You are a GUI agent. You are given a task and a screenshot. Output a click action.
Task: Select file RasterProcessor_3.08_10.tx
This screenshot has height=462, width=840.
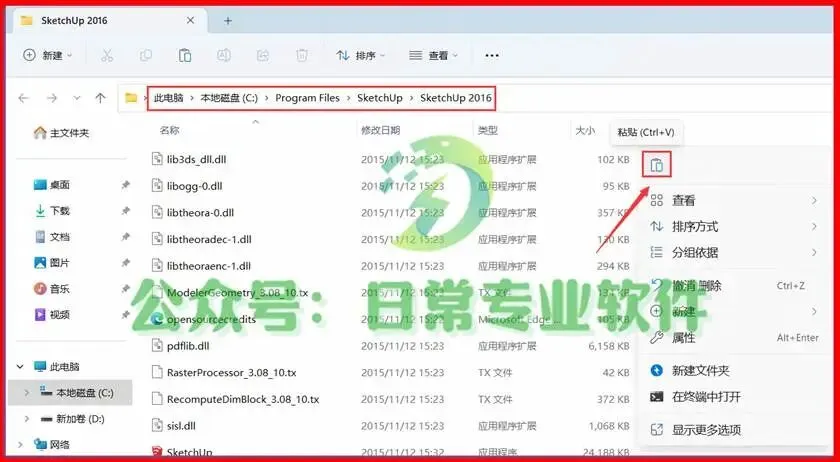tap(231, 372)
